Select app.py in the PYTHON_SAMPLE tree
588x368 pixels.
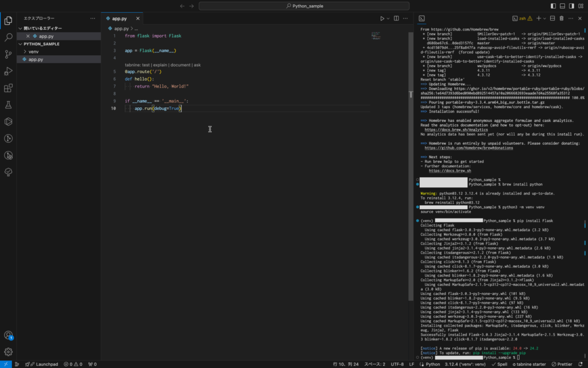pyautogui.click(x=36, y=59)
